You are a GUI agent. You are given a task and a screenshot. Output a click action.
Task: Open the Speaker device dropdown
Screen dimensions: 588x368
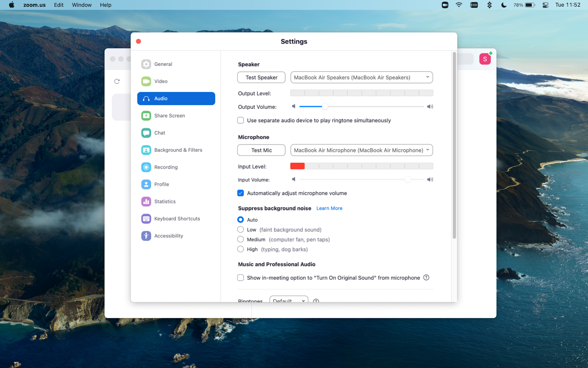pos(362,77)
